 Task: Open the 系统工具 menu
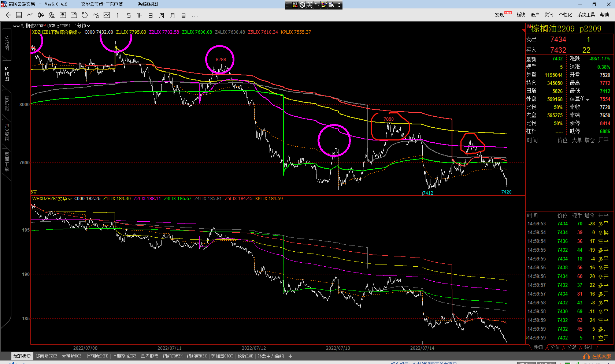coord(586,15)
